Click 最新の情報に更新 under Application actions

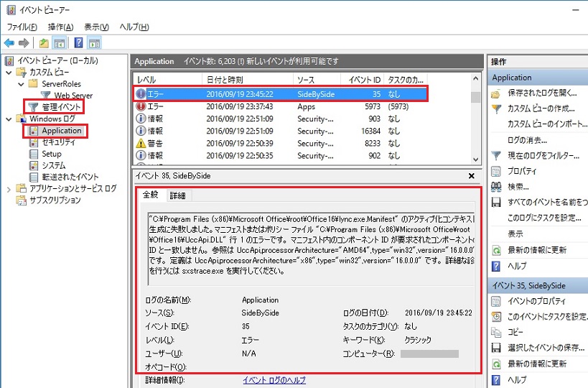[537, 250]
